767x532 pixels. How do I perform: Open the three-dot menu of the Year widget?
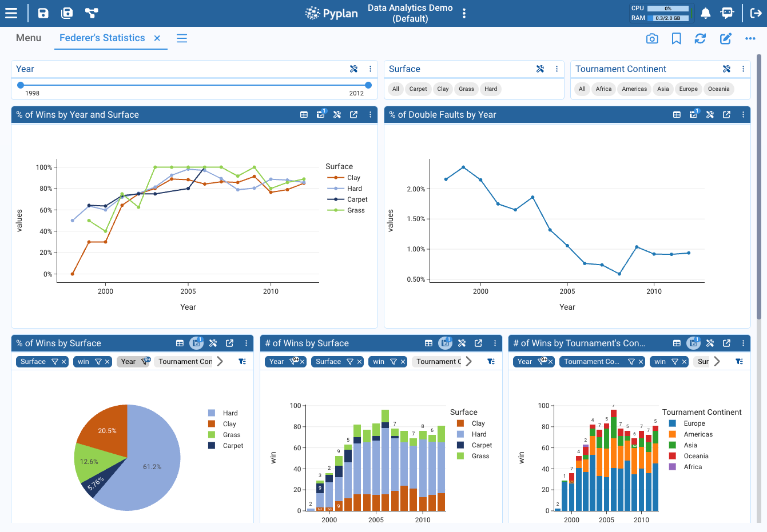click(x=370, y=69)
